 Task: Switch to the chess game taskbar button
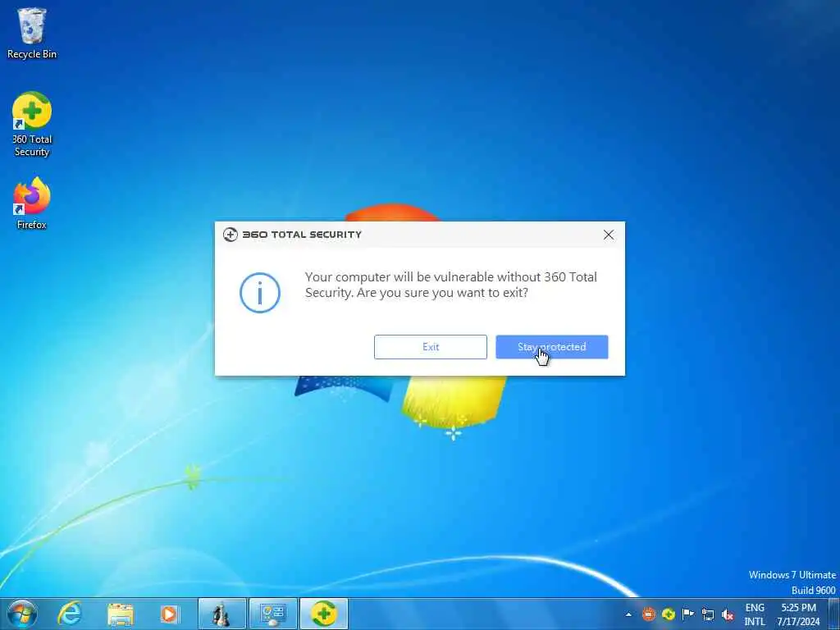pyautogui.click(x=221, y=614)
